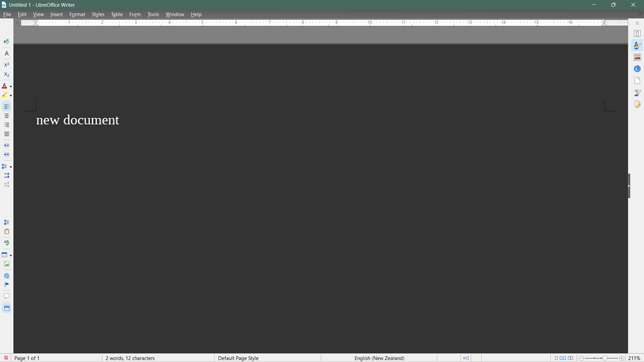Apply superscript formatting
This screenshot has height=362, width=644.
pos(6,64)
